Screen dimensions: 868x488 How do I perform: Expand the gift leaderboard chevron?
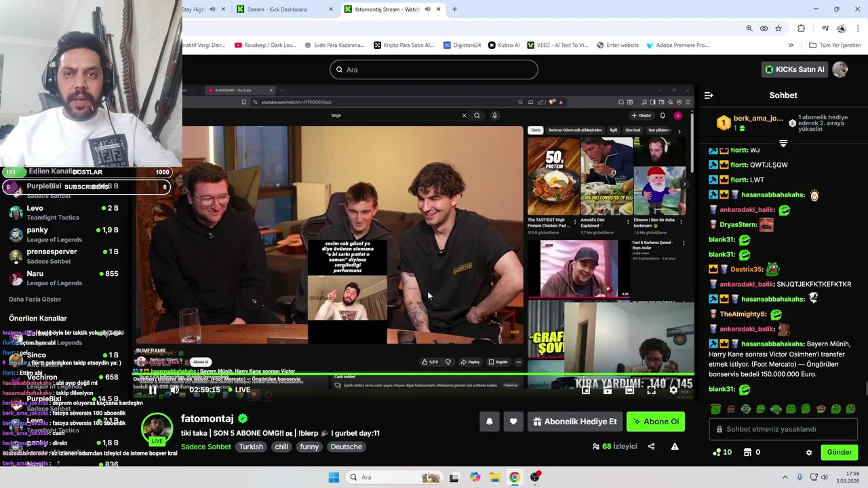point(783,144)
